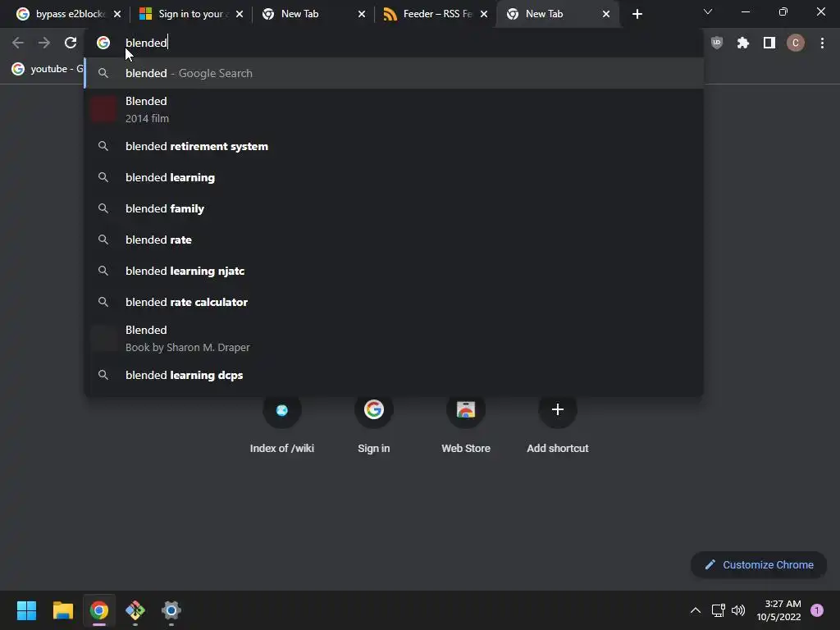
Task: Select blended rate calculator suggestion
Action: click(x=394, y=302)
